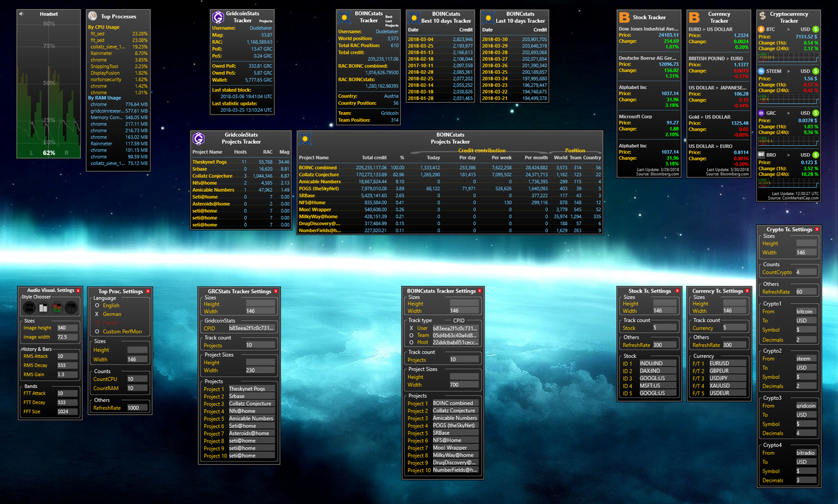Select English language option
The image size is (838, 504).
tap(107, 305)
